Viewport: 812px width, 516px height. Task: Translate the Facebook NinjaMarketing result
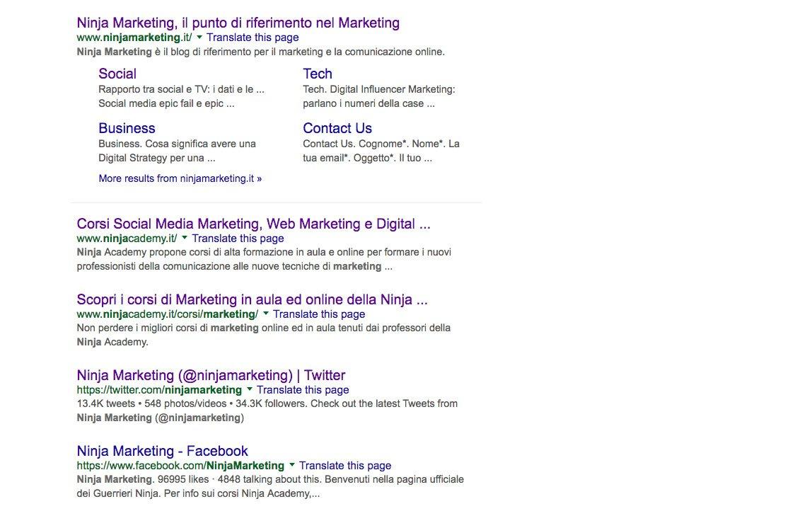[x=345, y=466]
